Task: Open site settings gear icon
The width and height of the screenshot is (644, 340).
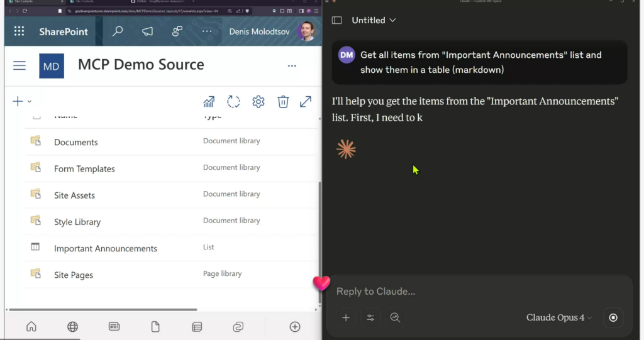Action: (x=258, y=101)
